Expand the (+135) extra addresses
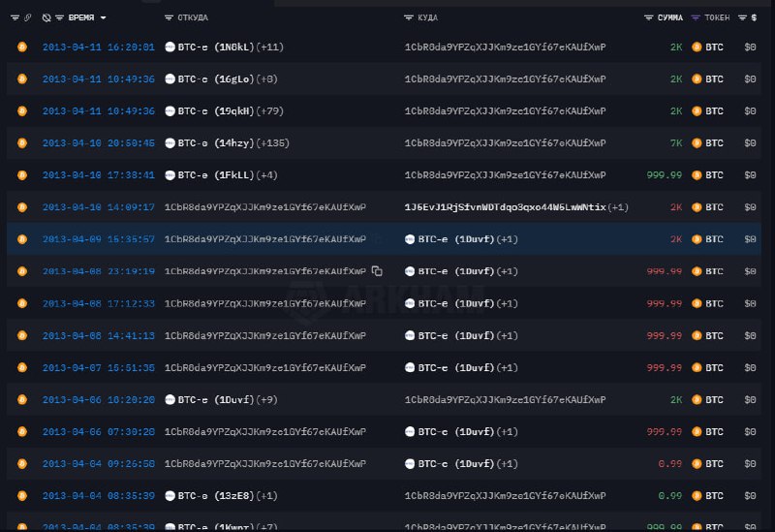The height and width of the screenshot is (532, 775). click(x=273, y=142)
